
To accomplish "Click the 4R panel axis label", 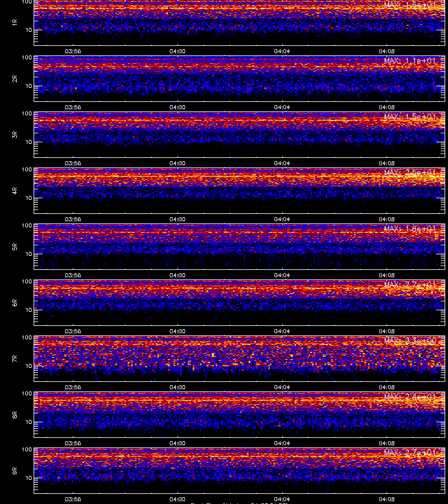I will [15, 190].
